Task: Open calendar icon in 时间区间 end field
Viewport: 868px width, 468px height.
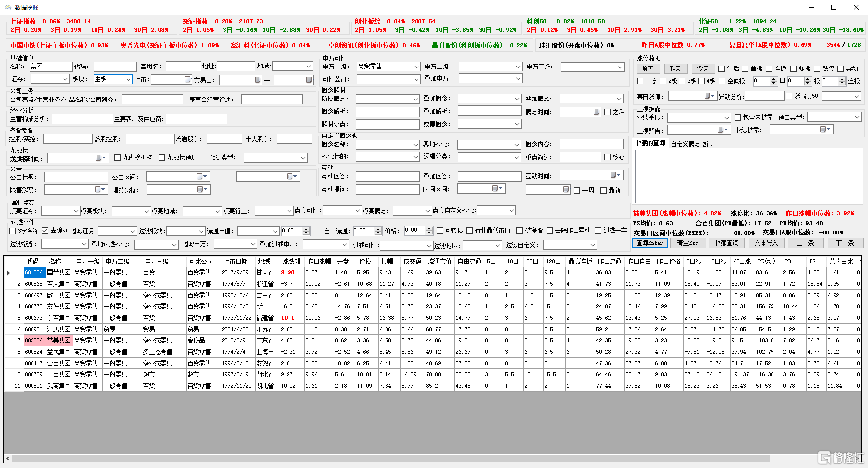Action: pos(566,189)
